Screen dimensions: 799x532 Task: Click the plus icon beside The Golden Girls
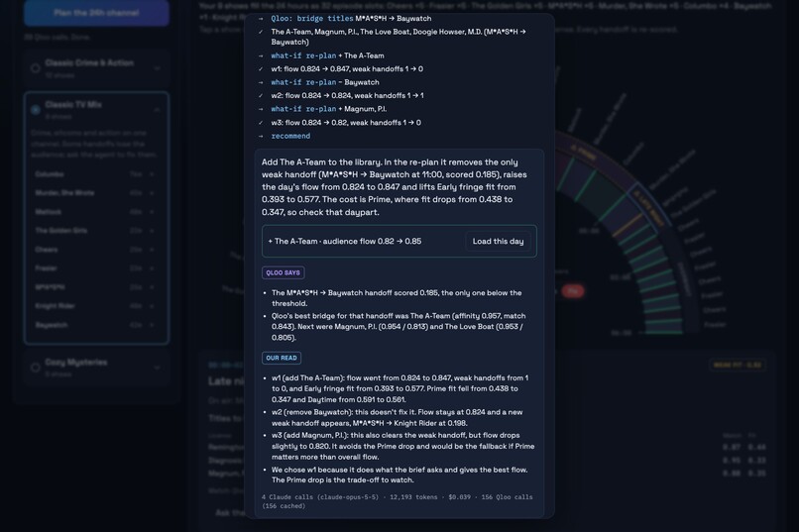152,231
